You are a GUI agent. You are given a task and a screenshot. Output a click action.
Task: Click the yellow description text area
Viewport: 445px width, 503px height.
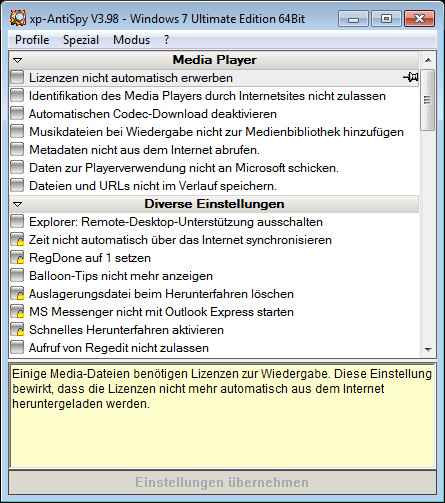(x=222, y=416)
